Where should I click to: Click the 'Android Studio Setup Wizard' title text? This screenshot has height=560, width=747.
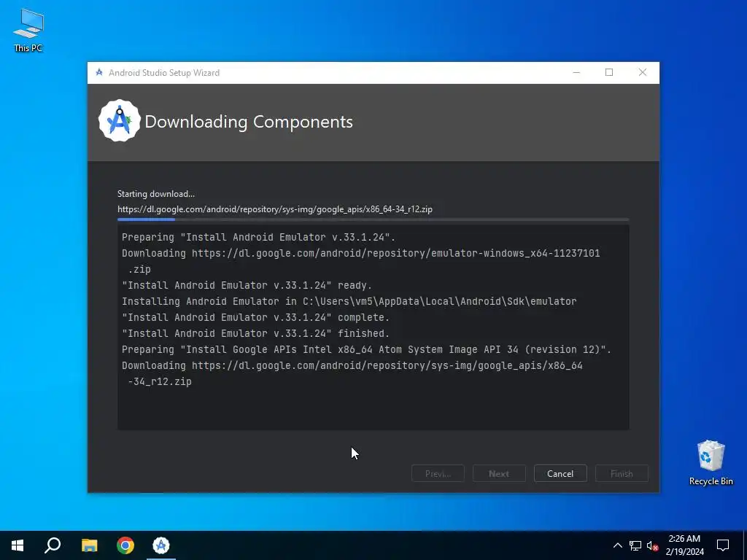[x=164, y=73]
